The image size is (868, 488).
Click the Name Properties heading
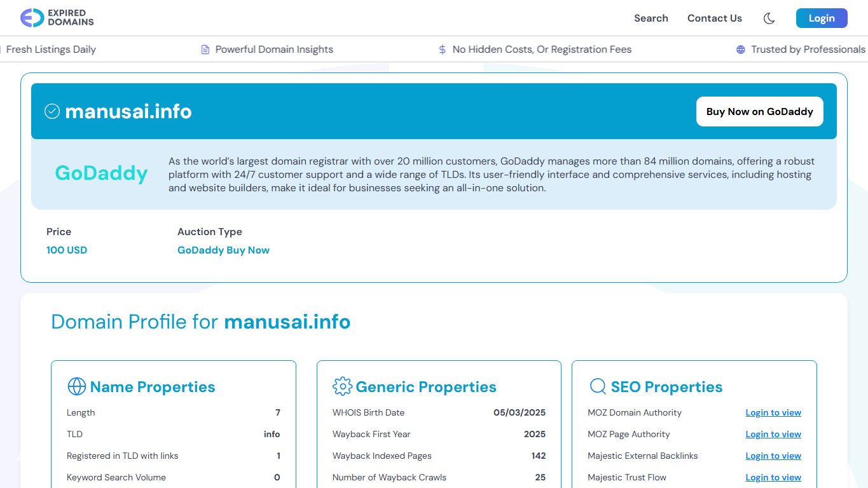coord(153,386)
